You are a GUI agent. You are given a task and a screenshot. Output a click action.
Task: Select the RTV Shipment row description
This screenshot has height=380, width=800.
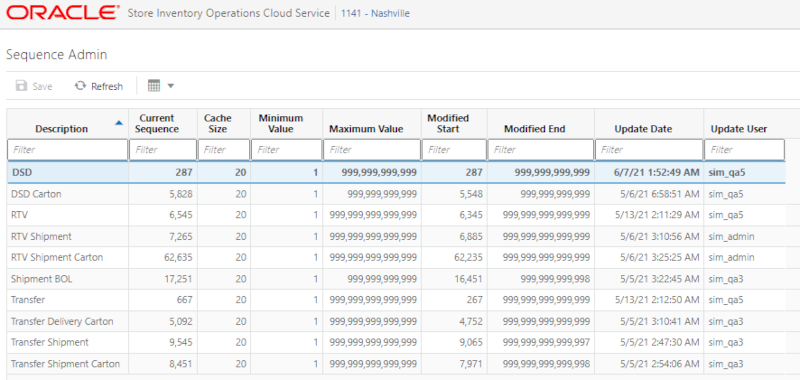[41, 237]
